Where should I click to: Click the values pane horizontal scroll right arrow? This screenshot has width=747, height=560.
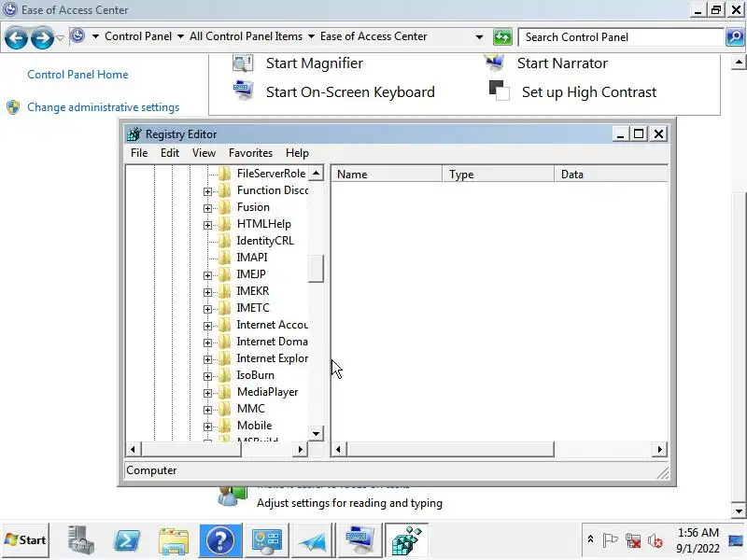click(660, 449)
